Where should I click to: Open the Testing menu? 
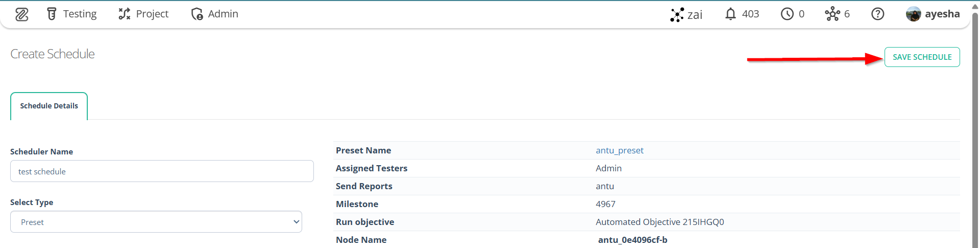point(71,14)
